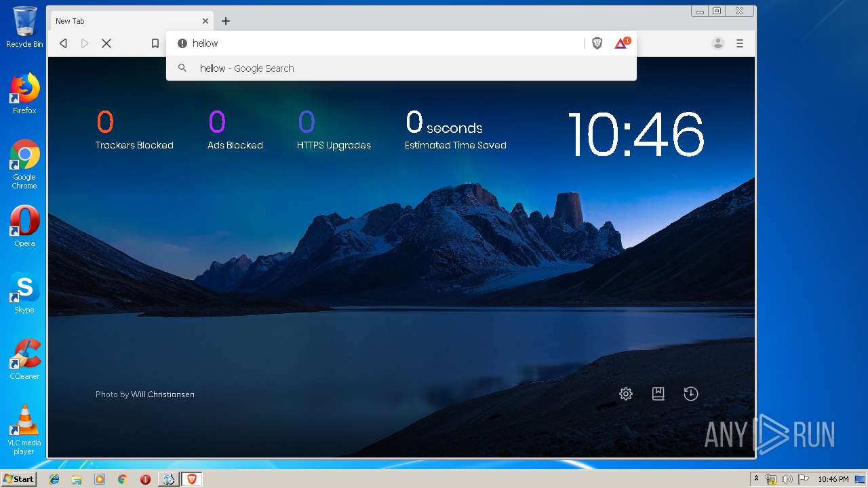Launch Internet Explorer from taskbar
This screenshot has height=488, width=868.
point(54,479)
